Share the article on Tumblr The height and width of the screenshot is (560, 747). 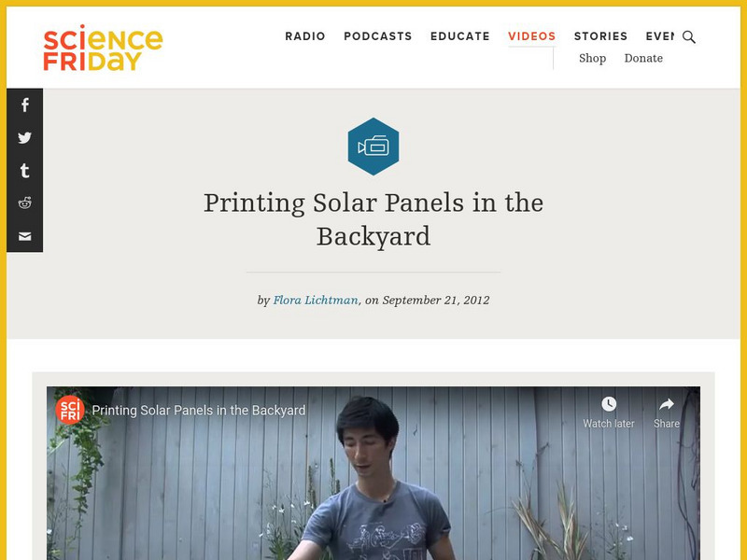click(23, 171)
